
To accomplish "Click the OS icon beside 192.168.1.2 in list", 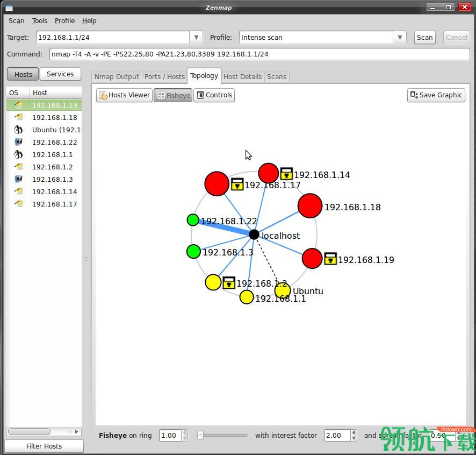I will point(19,167).
